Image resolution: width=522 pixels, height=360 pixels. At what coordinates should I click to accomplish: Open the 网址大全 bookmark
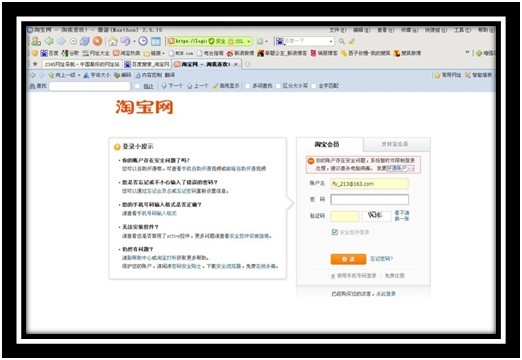[96, 53]
